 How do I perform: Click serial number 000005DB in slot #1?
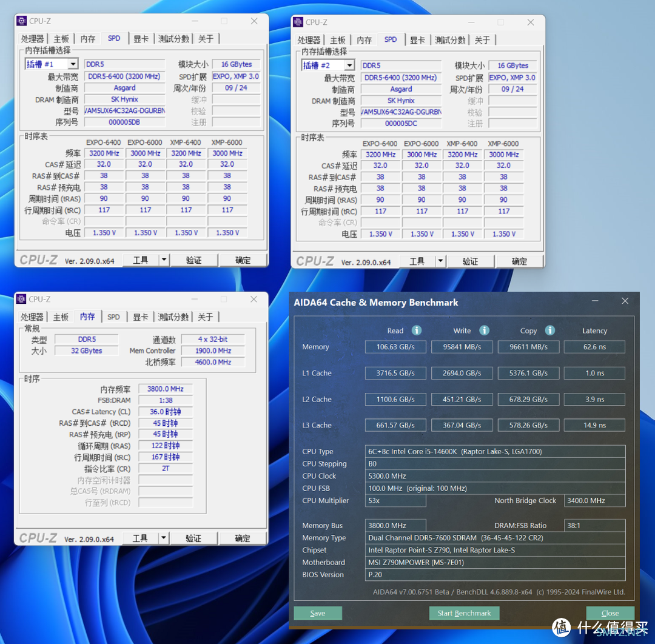[x=124, y=122]
